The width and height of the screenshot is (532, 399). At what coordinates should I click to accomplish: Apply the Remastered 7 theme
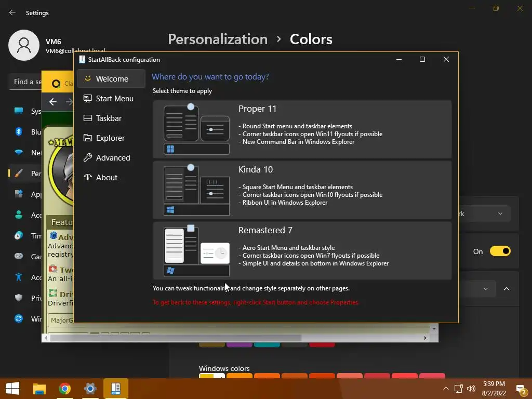coord(302,251)
